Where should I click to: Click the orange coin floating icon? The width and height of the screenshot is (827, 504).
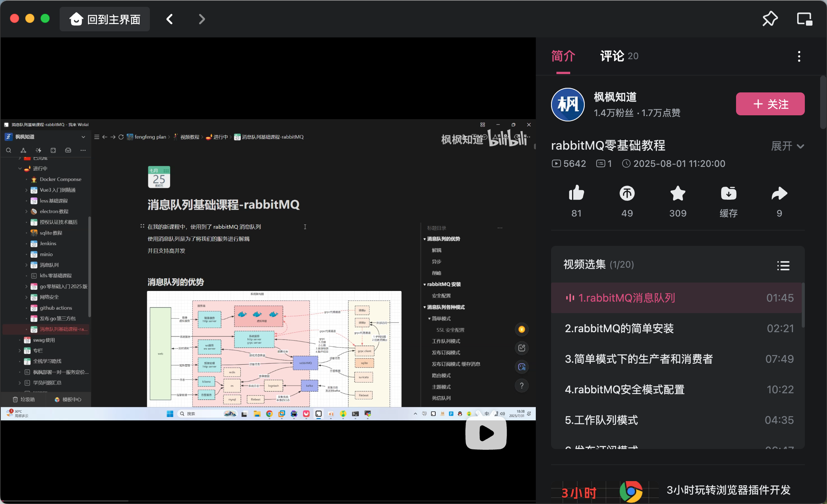[522, 329]
